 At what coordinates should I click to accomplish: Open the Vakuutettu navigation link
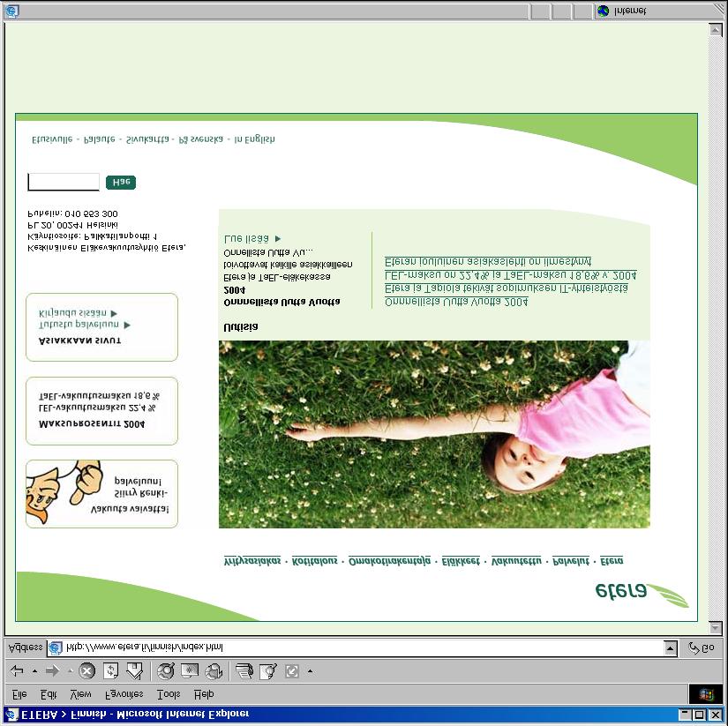pos(516,560)
